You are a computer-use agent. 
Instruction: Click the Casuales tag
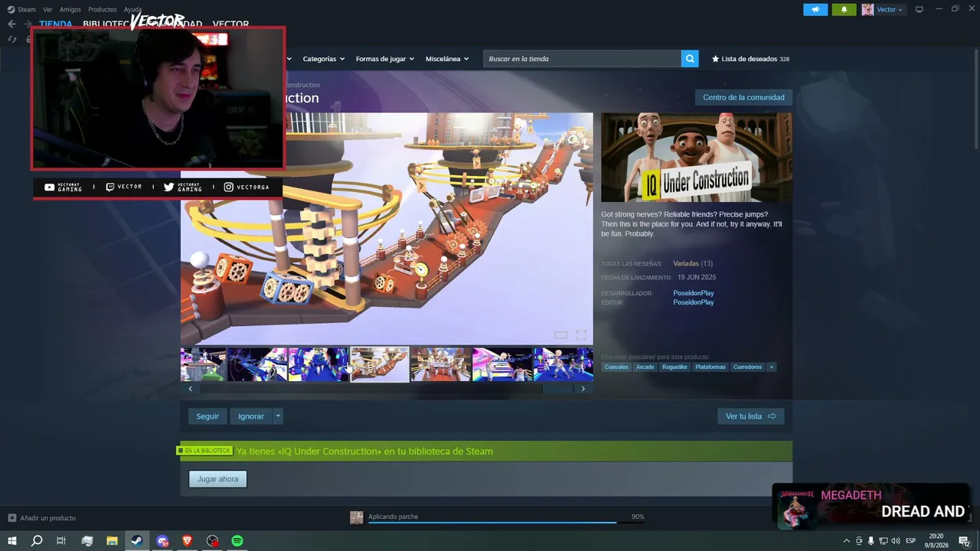[616, 367]
